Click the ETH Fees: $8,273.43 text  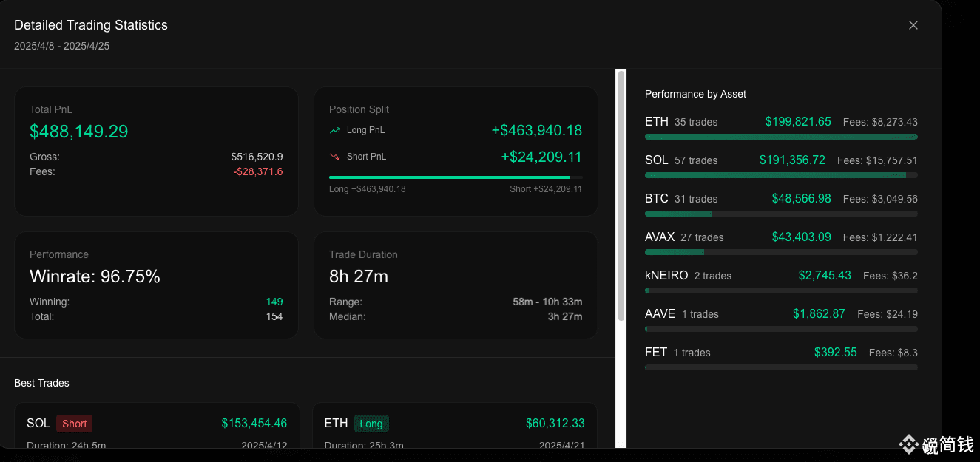coord(880,122)
